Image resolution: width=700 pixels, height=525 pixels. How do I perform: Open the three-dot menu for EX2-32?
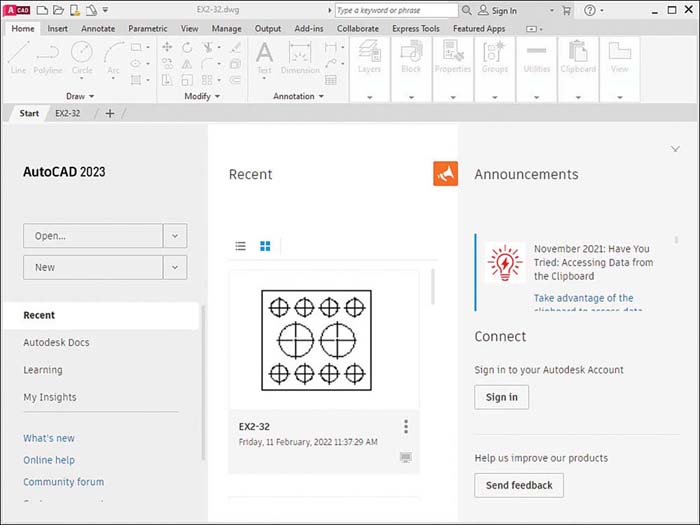(x=406, y=426)
